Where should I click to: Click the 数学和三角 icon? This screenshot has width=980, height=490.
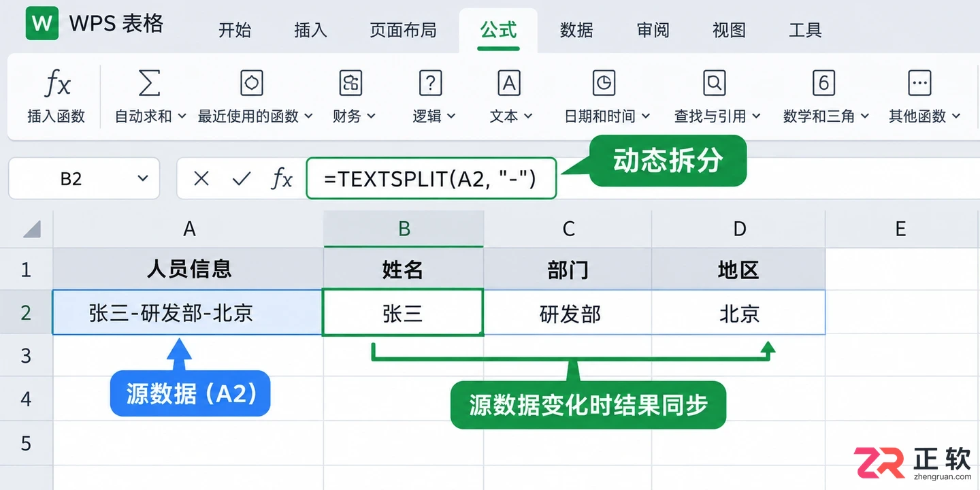click(823, 83)
